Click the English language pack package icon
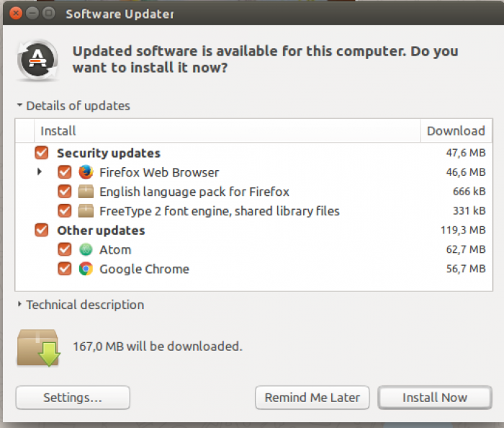This screenshot has width=504, height=428. (86, 192)
